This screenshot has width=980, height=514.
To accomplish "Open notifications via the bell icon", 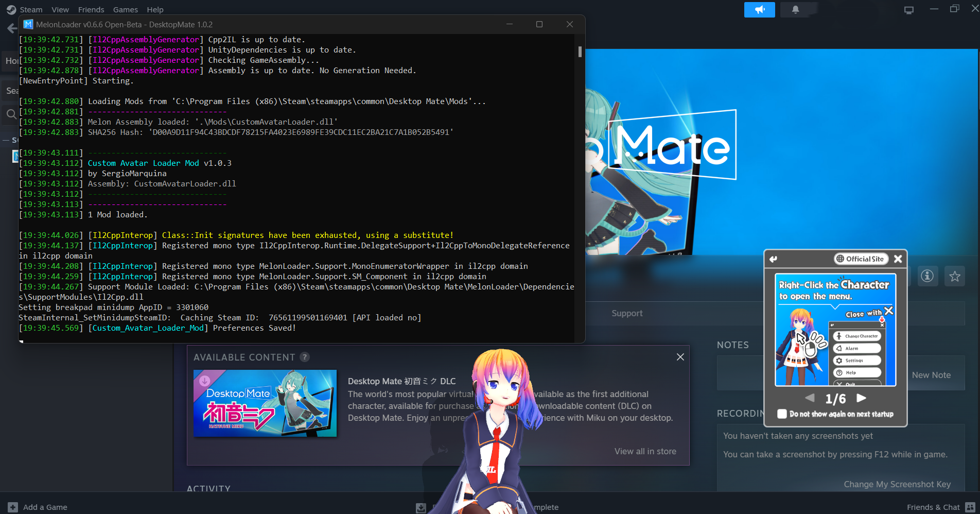I will click(795, 9).
